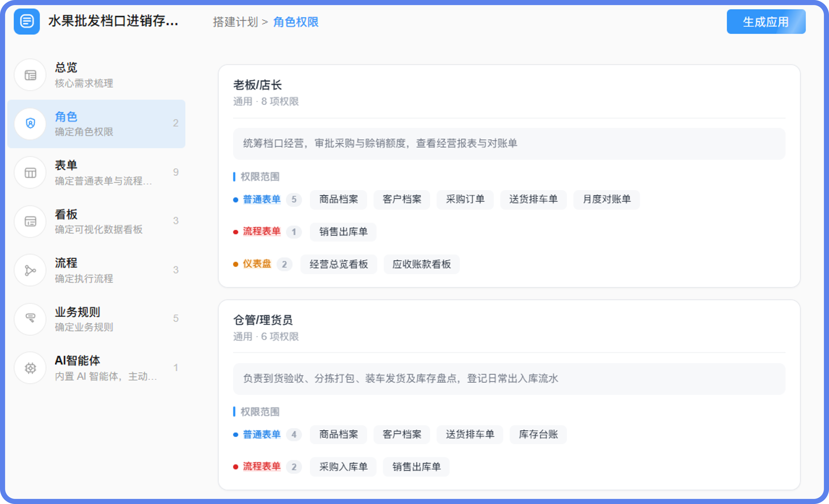Click 老板/店长 role description text
The width and height of the screenshot is (829, 504).
coord(380,144)
